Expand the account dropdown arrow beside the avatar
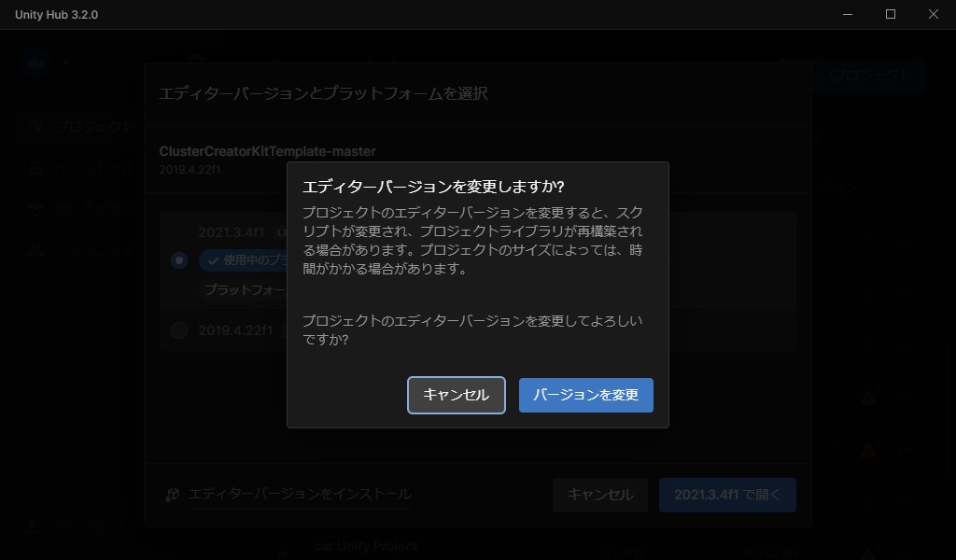The width and height of the screenshot is (956, 560). (62, 63)
